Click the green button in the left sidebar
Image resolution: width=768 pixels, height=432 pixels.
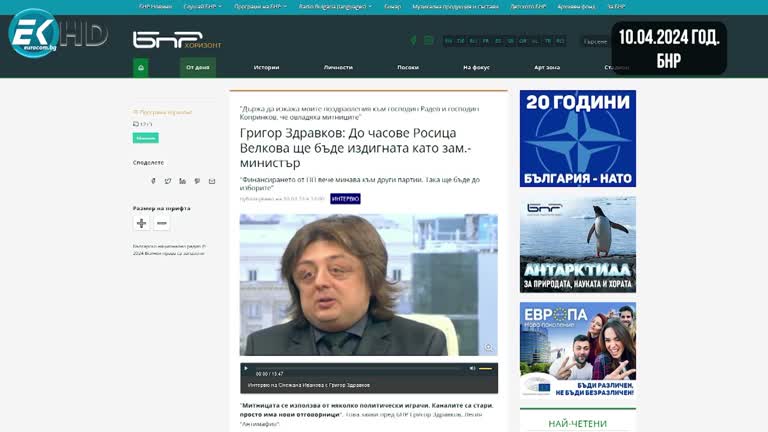tap(145, 138)
